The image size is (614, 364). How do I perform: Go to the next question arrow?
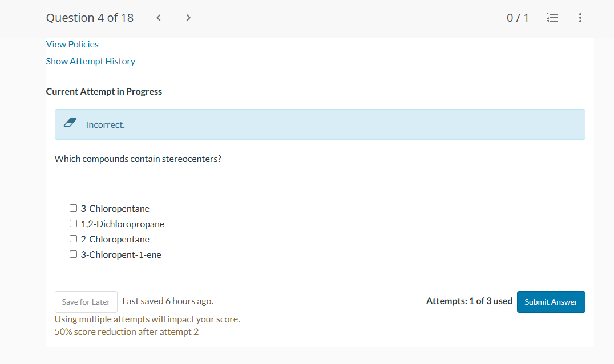(188, 18)
